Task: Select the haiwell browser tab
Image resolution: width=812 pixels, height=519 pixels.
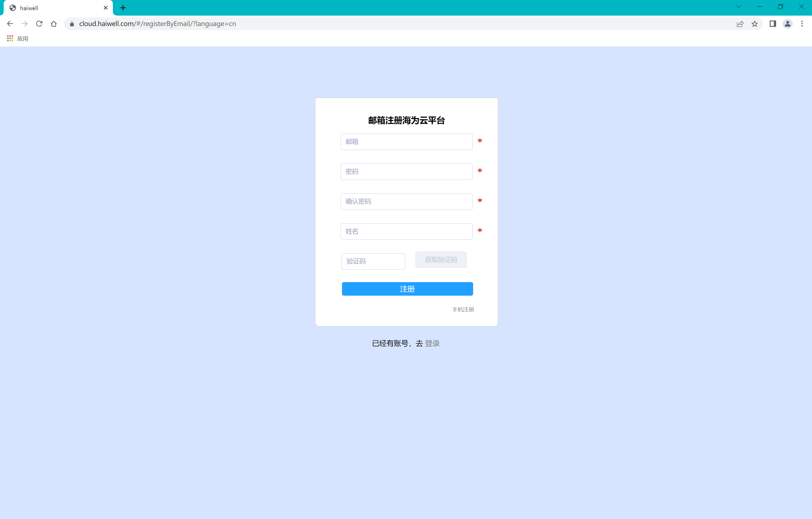Action: (x=58, y=8)
